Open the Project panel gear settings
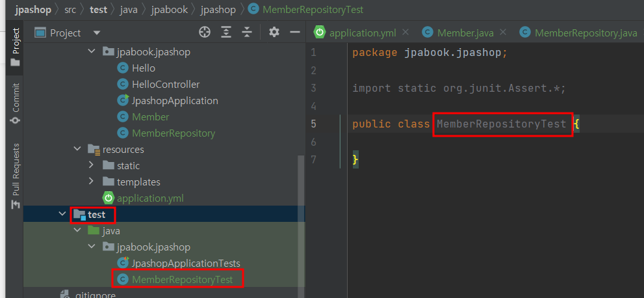Viewport: 644px width, 298px height. (274, 32)
